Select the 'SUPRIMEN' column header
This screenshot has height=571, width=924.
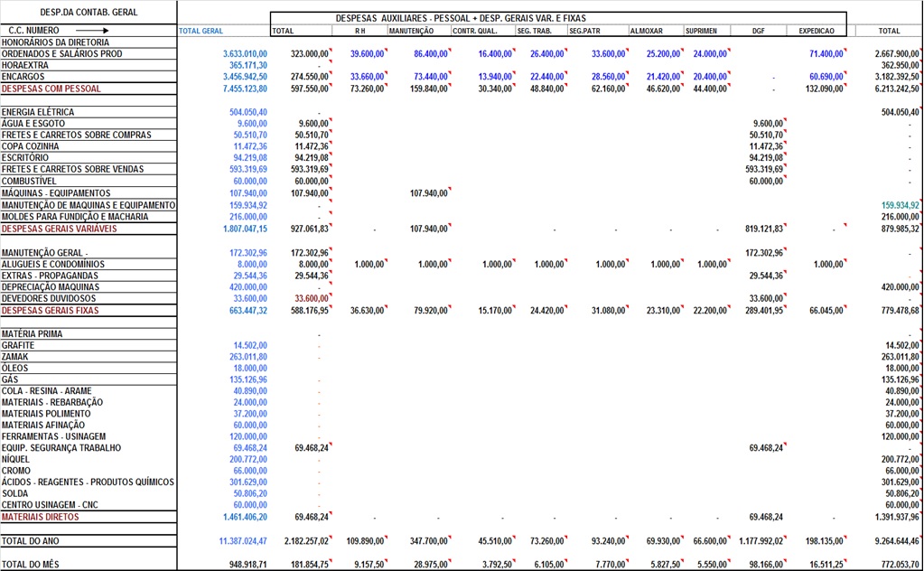[x=701, y=32]
